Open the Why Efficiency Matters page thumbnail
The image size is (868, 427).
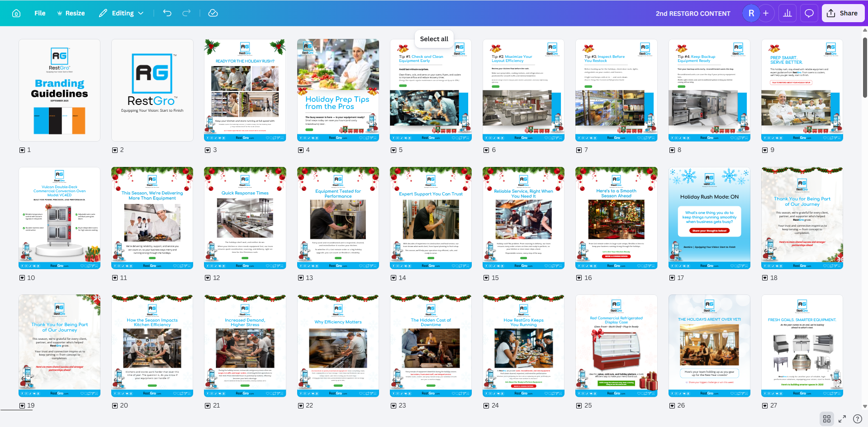click(338, 346)
